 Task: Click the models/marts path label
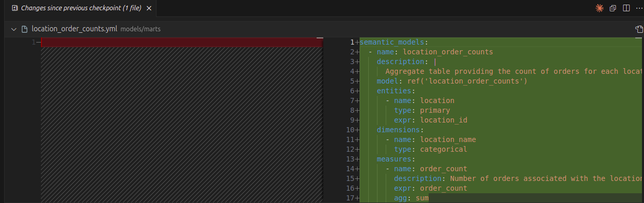click(141, 29)
